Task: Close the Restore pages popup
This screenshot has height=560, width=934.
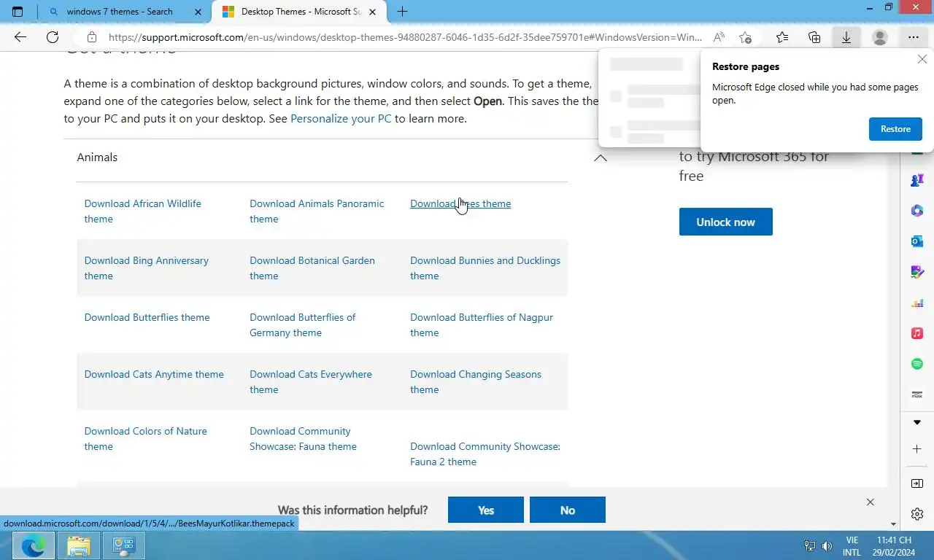Action: (x=922, y=60)
